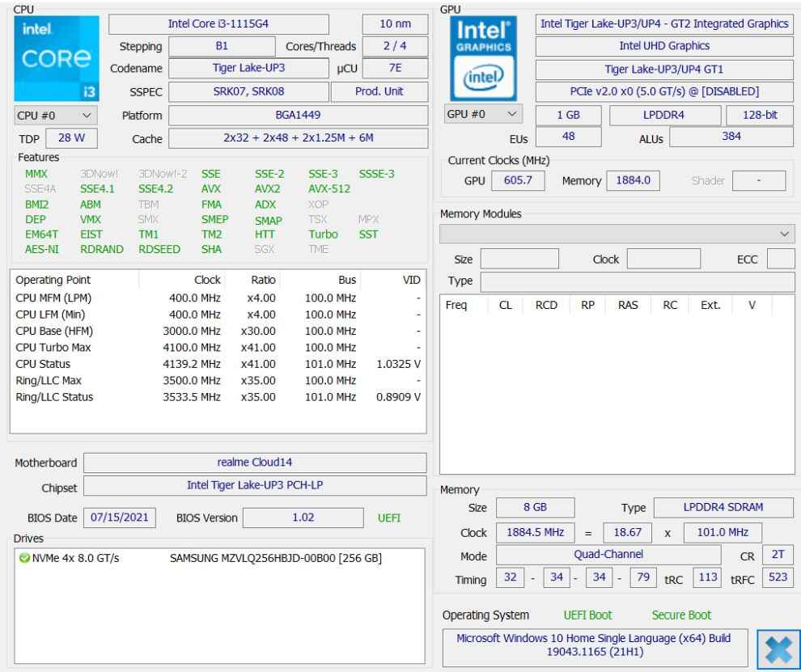Click the Turbo feature label
801x672 pixels.
[x=324, y=235]
